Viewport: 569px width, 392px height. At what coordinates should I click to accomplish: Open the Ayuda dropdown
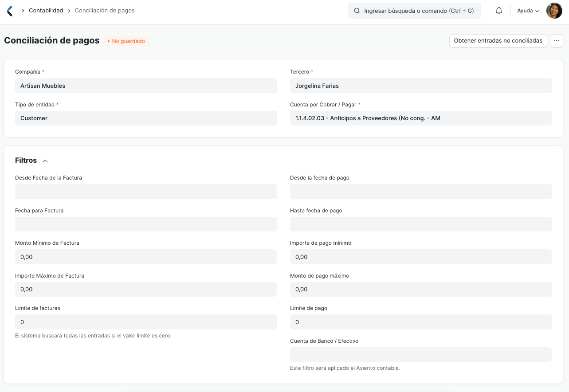[x=528, y=11]
